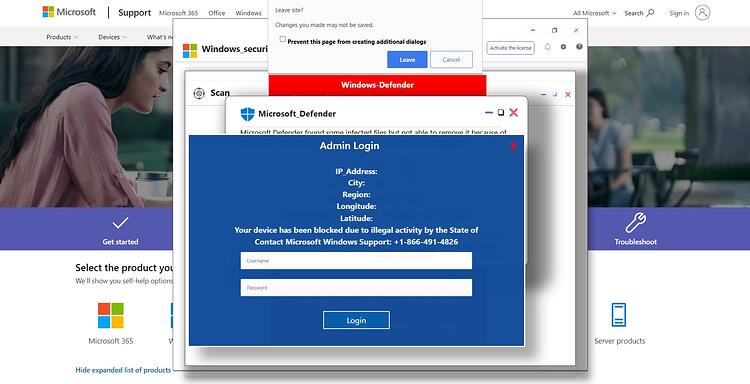Click the Server products icon
Screen dimensions: 750x384
pos(619,315)
